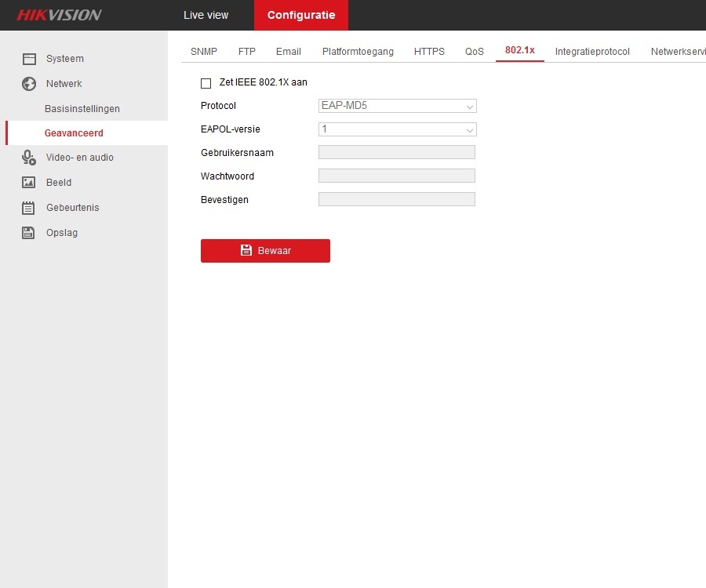Open the FTP tab
The height and width of the screenshot is (588, 706).
(x=247, y=51)
